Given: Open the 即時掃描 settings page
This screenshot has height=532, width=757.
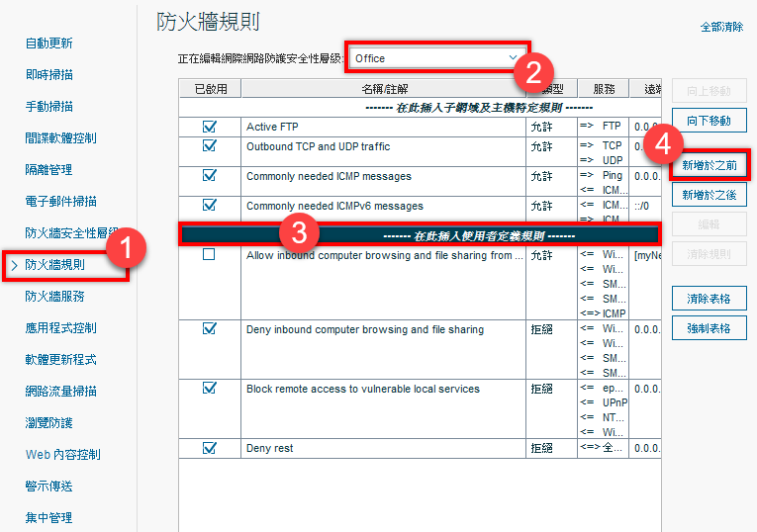Looking at the screenshot, I should pyautogui.click(x=48, y=75).
